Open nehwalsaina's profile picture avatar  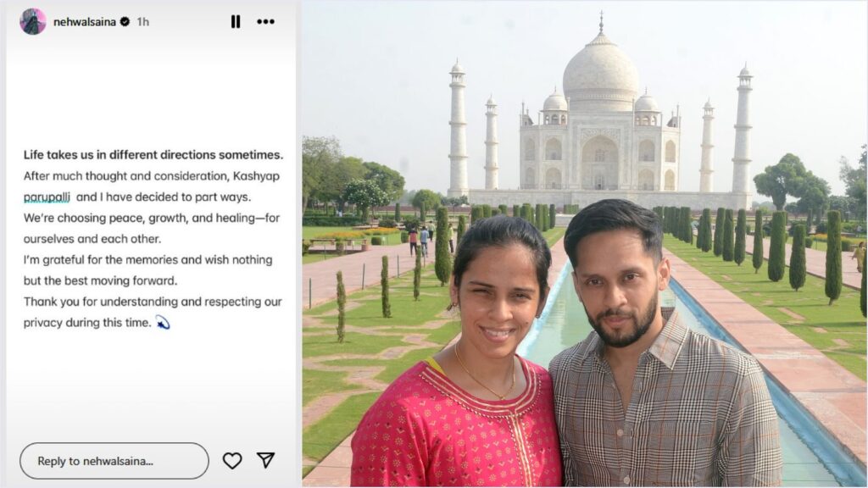33,21
